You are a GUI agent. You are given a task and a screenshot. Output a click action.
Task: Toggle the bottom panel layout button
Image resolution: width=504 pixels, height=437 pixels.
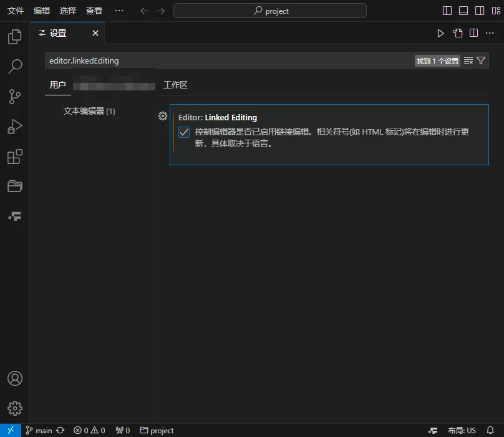point(463,11)
